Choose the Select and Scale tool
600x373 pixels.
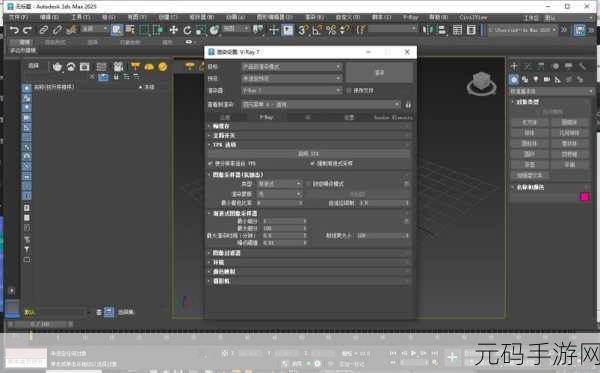[201, 30]
